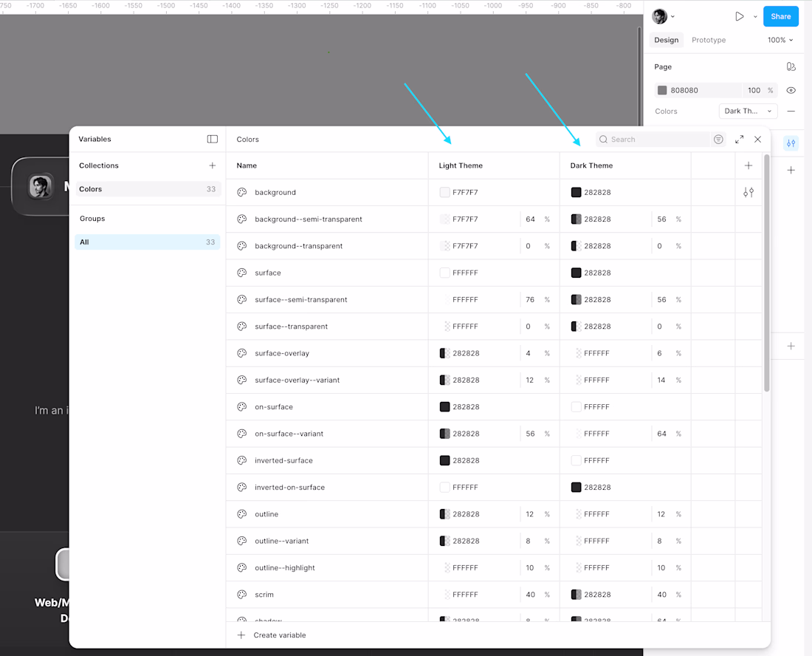Image resolution: width=812 pixels, height=656 pixels.
Task: Click palette icon of scrim variable
Action: click(x=242, y=595)
